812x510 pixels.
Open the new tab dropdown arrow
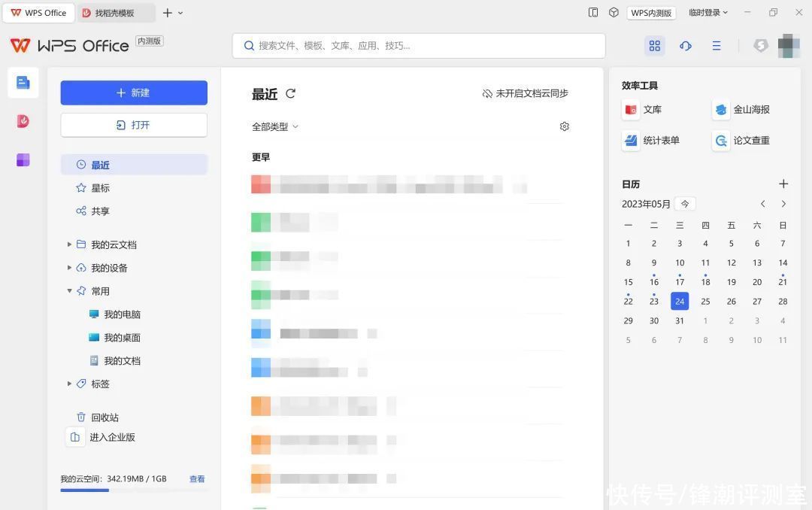click(180, 13)
